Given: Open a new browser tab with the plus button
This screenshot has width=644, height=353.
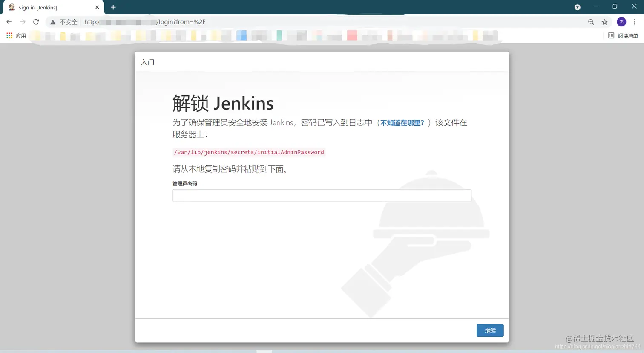Looking at the screenshot, I should [x=113, y=7].
